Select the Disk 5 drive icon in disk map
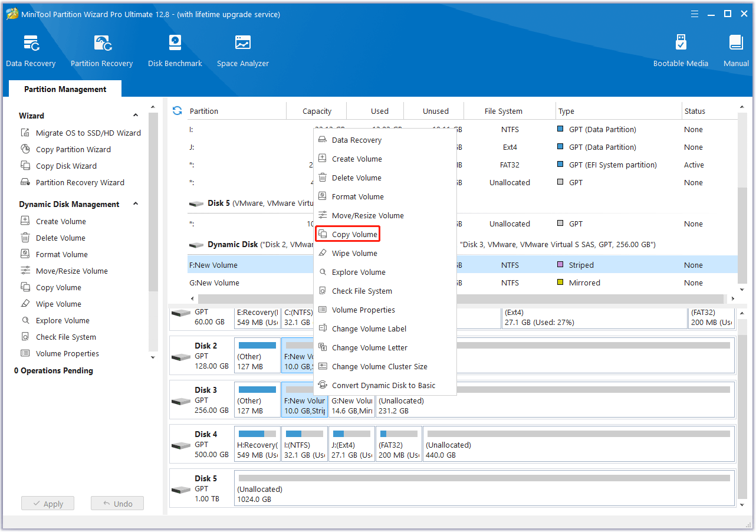The width and height of the screenshot is (756, 532). (x=181, y=489)
